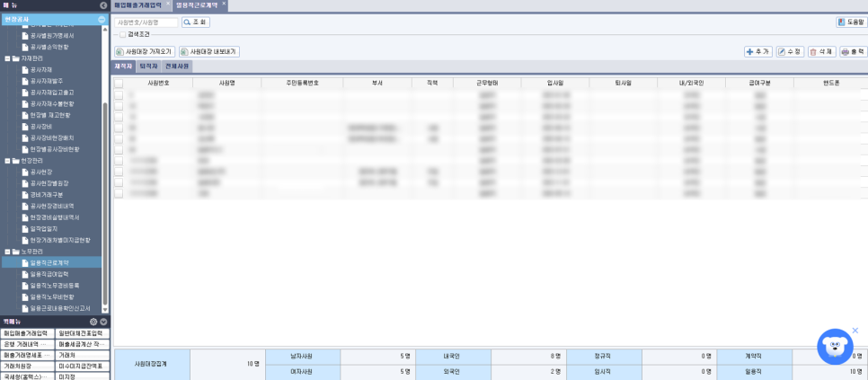Image resolution: width=868 pixels, height=380 pixels.
Task: Toggle the select-all checkbox in table header
Action: [x=119, y=83]
